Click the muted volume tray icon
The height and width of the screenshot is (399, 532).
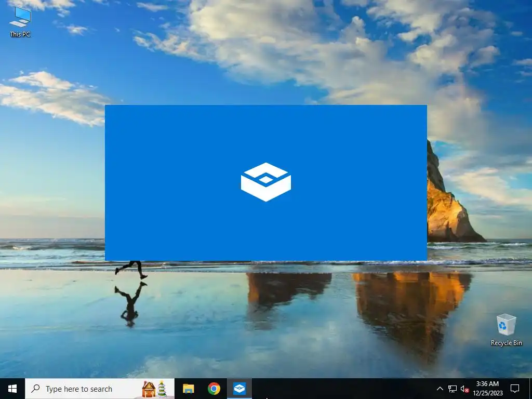coord(464,389)
